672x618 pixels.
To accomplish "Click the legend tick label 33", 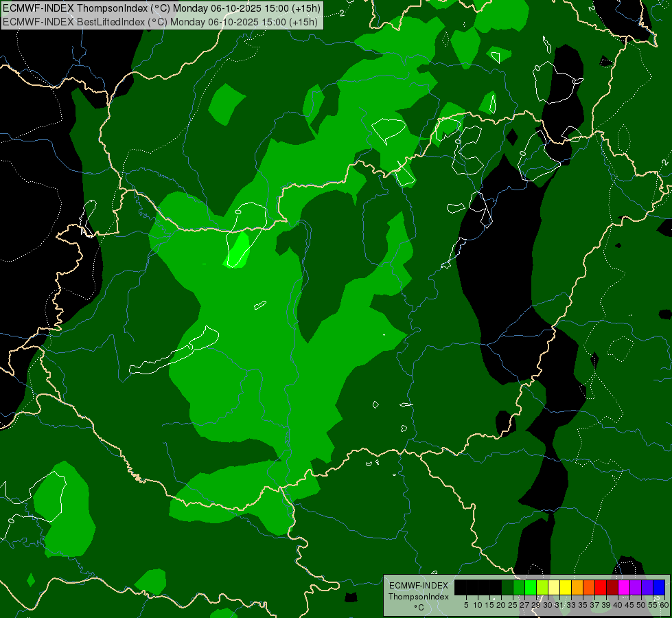I will (x=571, y=605).
